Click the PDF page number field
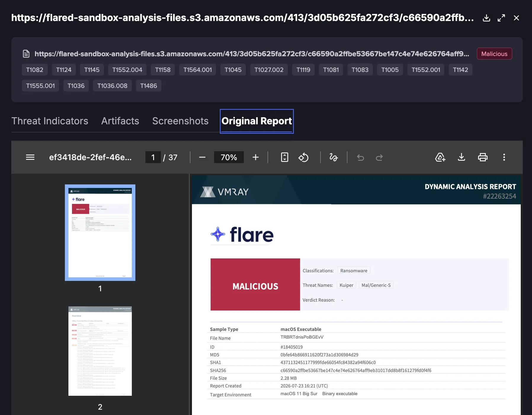The image size is (532, 415). [153, 157]
